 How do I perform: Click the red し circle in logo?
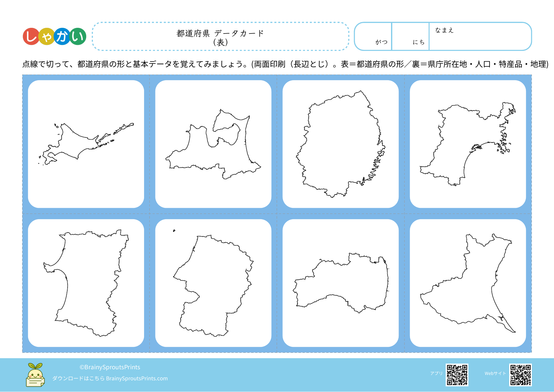point(31,36)
